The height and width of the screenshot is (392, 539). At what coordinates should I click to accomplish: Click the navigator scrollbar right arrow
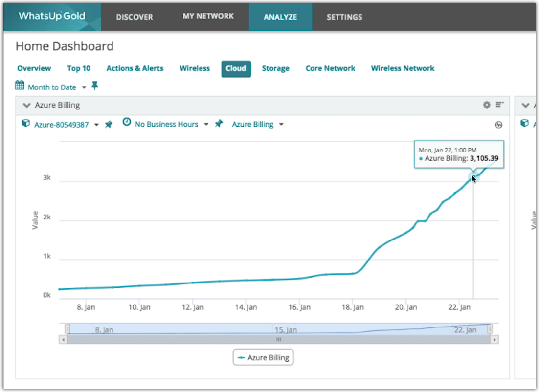[x=494, y=339]
